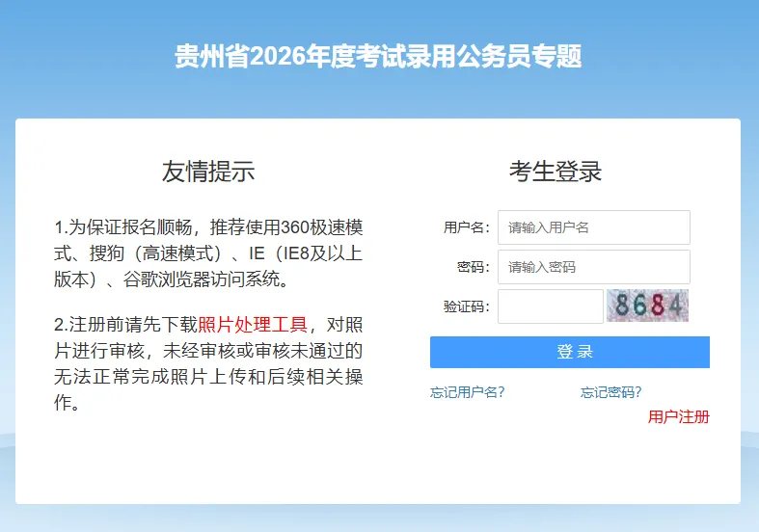Open the 忘记密码? link
759x532 pixels.
[610, 391]
